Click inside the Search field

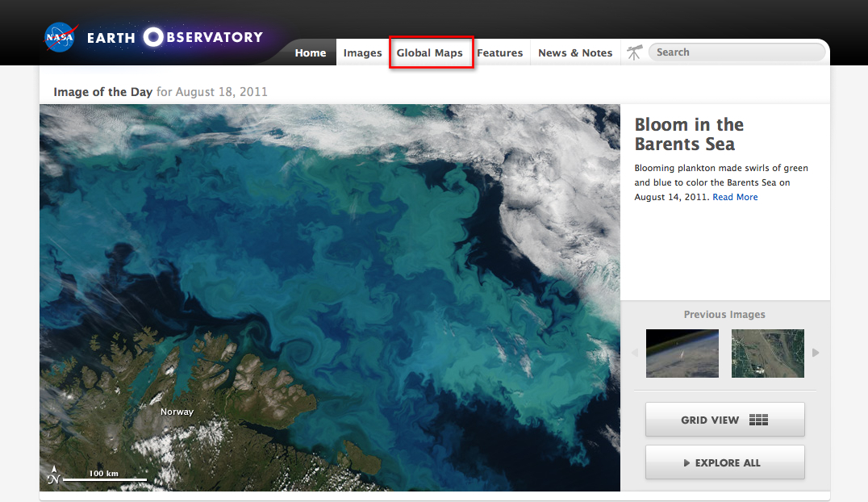point(736,52)
